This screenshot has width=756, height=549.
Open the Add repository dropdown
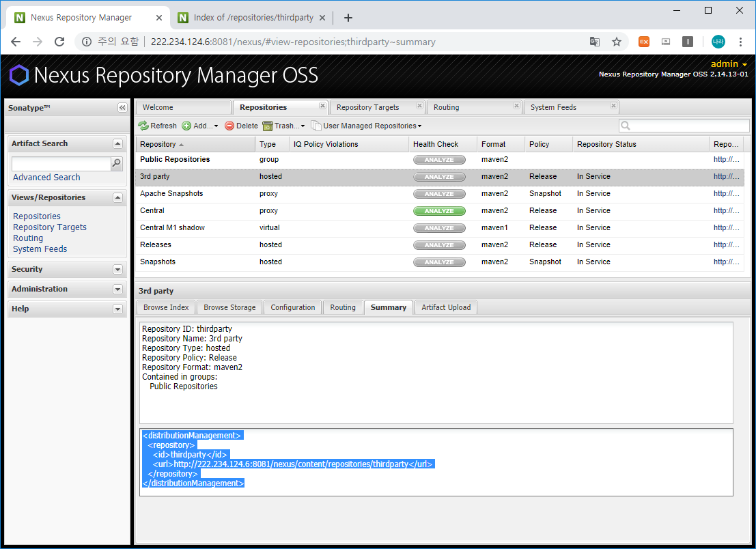200,126
